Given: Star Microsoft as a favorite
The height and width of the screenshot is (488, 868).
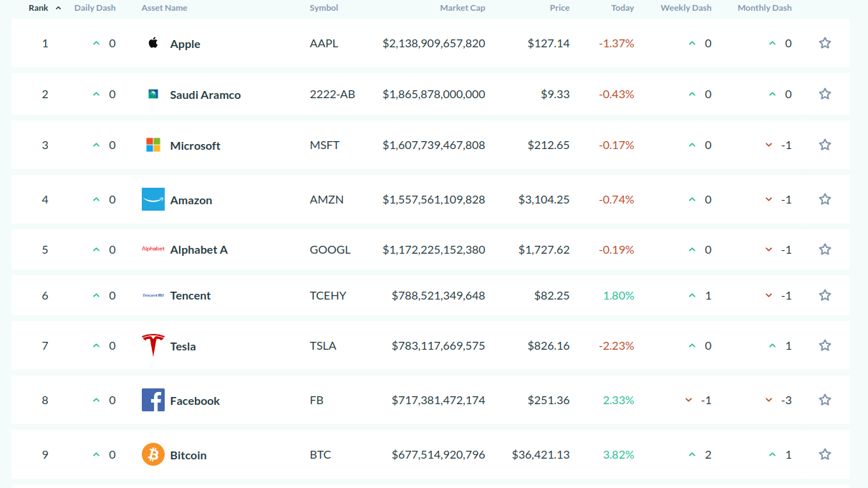Looking at the screenshot, I should (825, 145).
